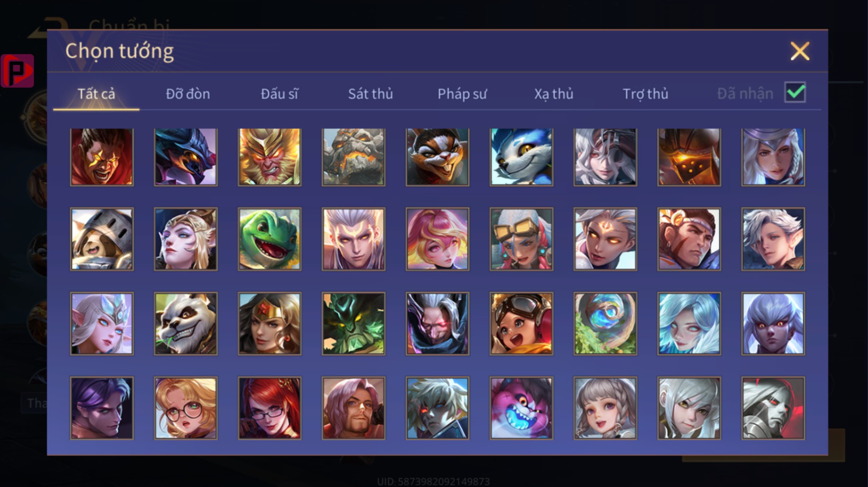The width and height of the screenshot is (868, 487).
Task: Select the pilot girl with goggles portrait
Action: 521,324
